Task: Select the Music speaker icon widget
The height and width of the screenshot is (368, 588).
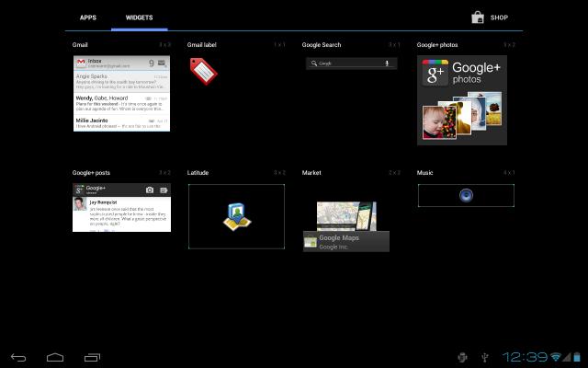Action: click(466, 195)
